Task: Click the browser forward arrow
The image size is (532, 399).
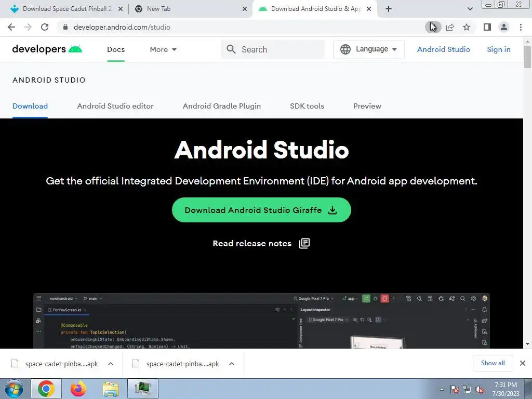Action: pos(28,27)
